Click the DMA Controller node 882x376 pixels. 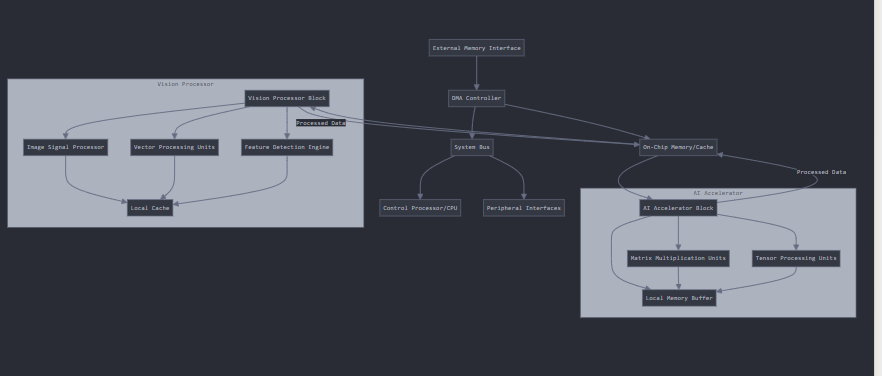476,99
